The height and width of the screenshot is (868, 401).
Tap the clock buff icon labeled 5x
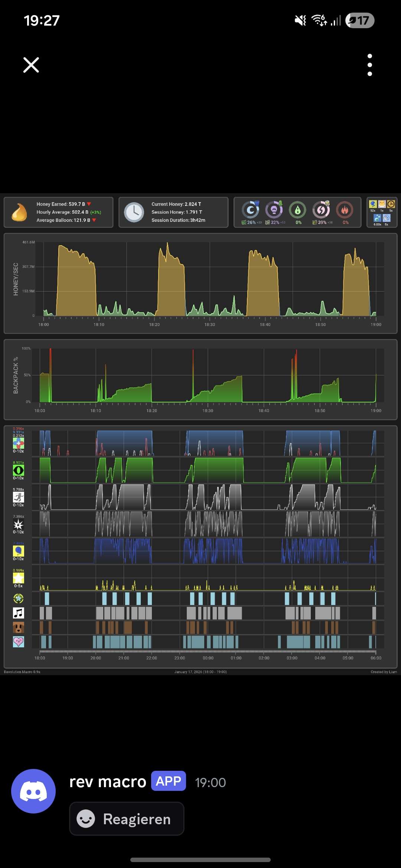click(391, 204)
